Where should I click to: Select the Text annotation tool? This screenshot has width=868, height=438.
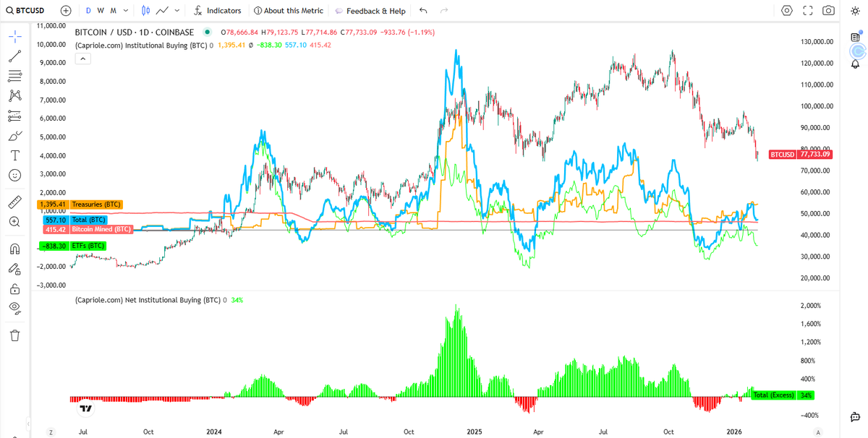point(14,155)
